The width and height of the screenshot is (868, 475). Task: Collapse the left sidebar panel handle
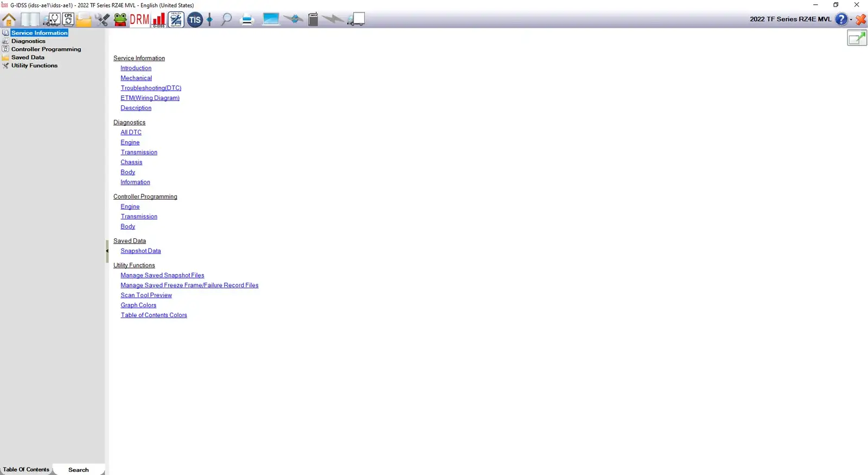pos(107,251)
